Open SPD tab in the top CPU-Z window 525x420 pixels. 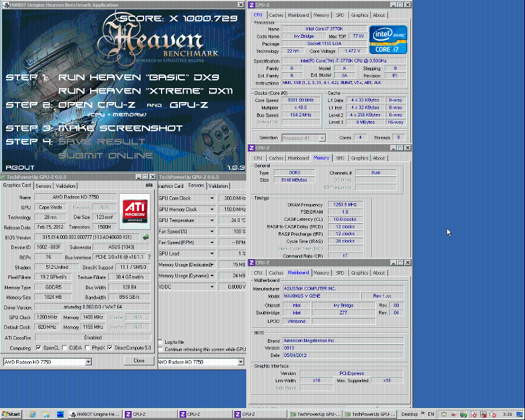click(340, 15)
